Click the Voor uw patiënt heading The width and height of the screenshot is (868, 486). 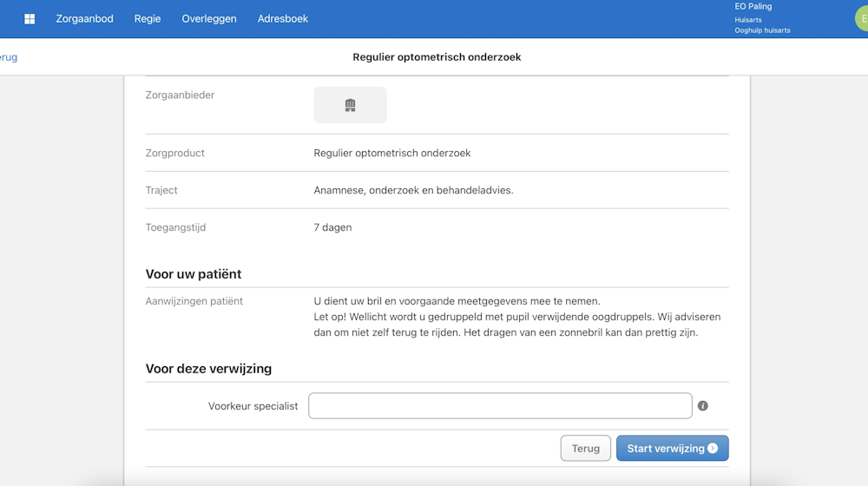(194, 274)
